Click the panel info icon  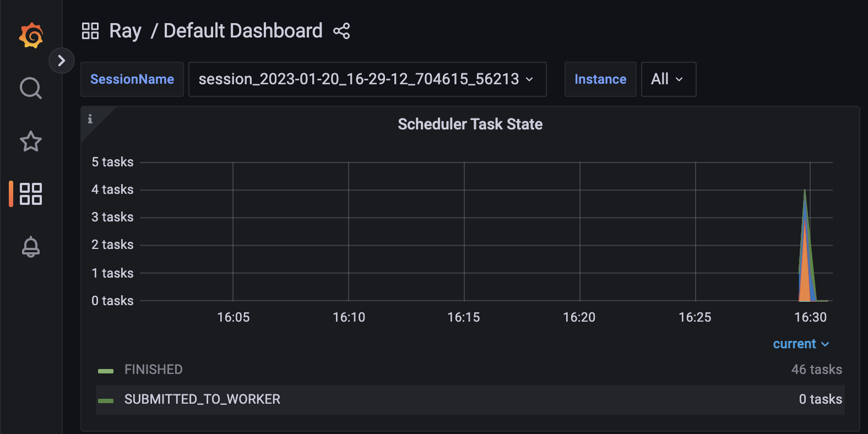point(90,119)
